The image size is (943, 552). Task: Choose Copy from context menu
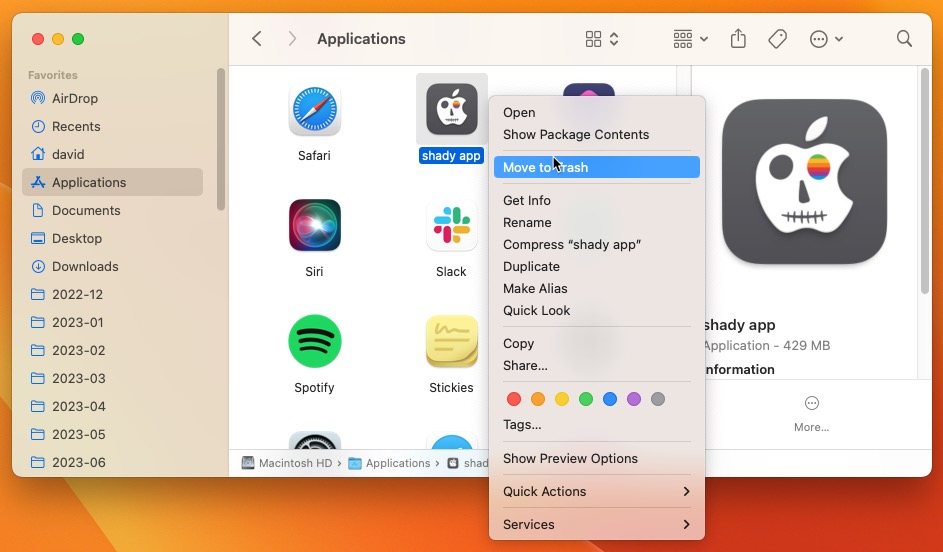click(x=597, y=343)
